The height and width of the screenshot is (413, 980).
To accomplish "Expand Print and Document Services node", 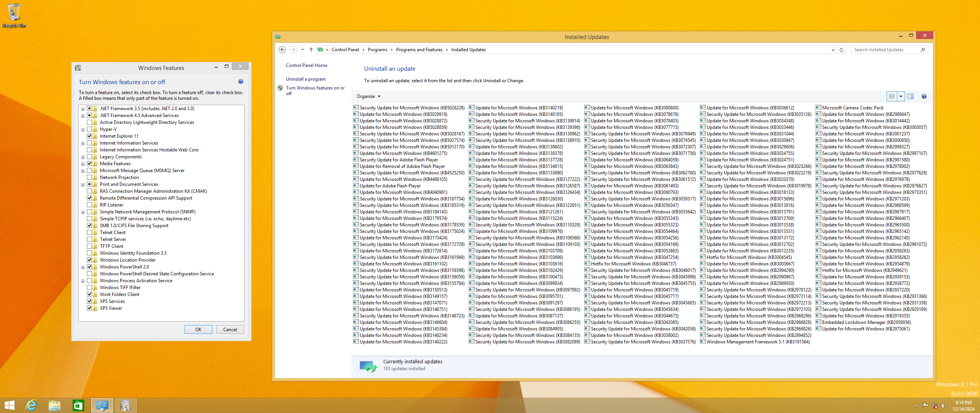I will [83, 185].
